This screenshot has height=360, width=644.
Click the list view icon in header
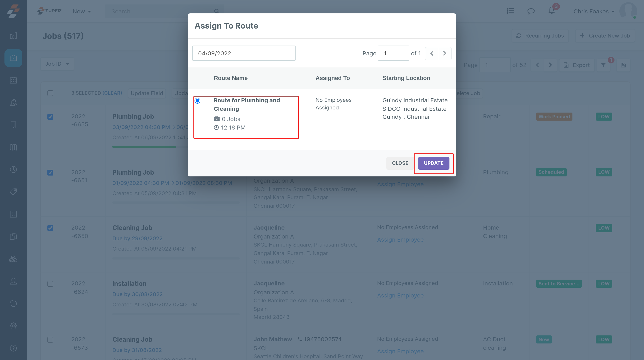point(510,11)
